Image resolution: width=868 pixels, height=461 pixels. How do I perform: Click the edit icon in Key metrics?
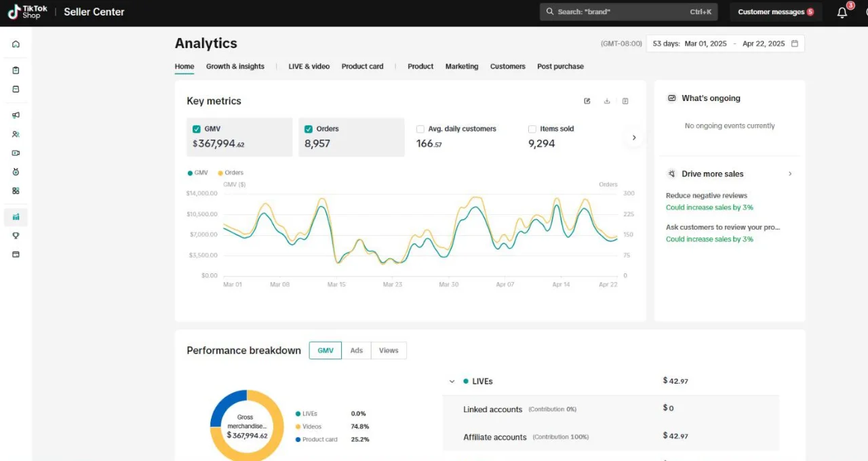pyautogui.click(x=587, y=101)
